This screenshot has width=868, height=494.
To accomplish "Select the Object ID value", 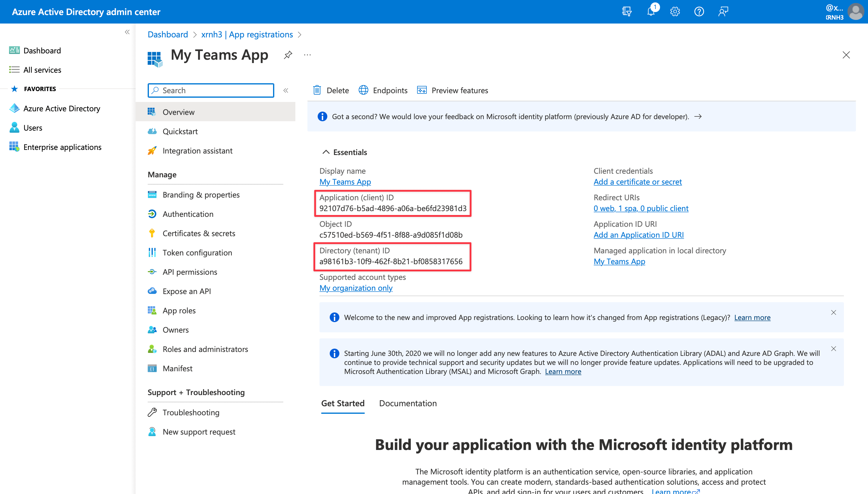I will coord(391,235).
